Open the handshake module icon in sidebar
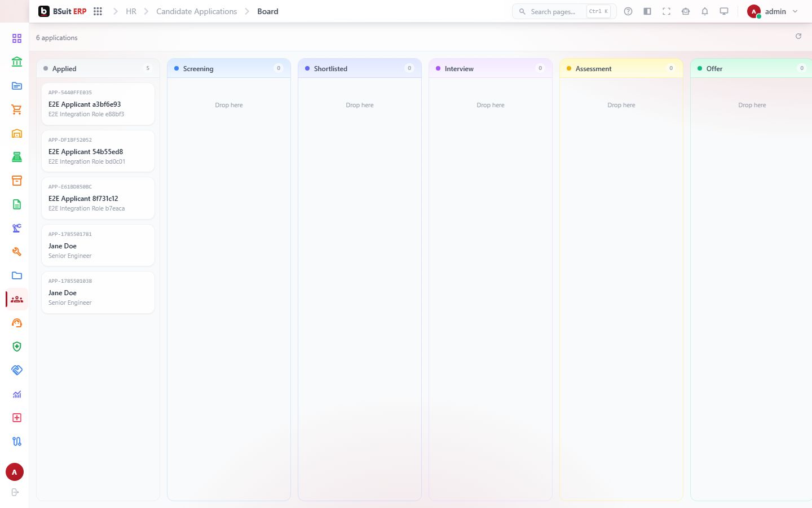The image size is (812, 508). point(17,370)
